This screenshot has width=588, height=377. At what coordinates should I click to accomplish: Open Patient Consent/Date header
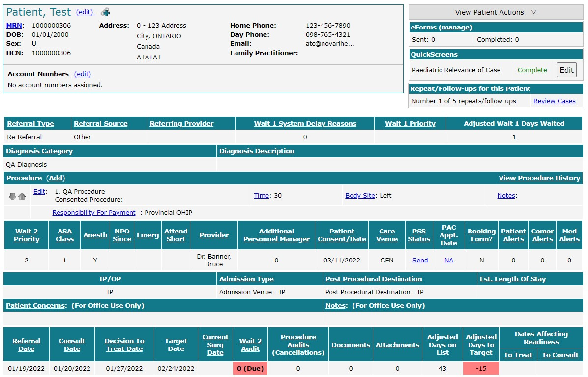coord(342,235)
